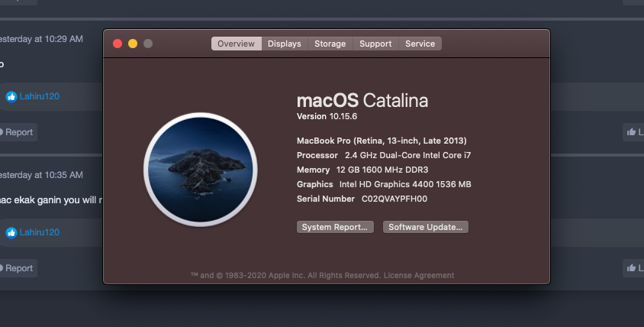Click the thumbs-up icon beside lower Lahiru120
Viewport: 644px width, 327px height.
[11, 233]
